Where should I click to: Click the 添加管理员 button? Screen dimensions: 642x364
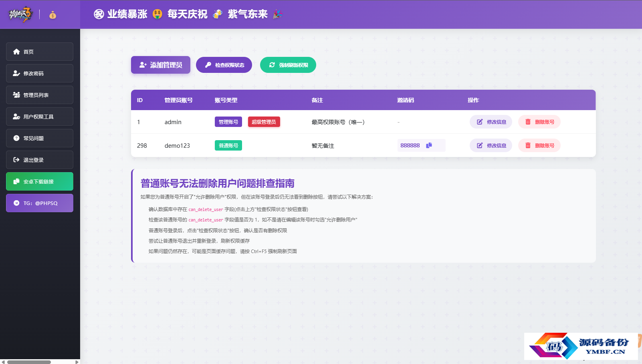click(x=161, y=65)
